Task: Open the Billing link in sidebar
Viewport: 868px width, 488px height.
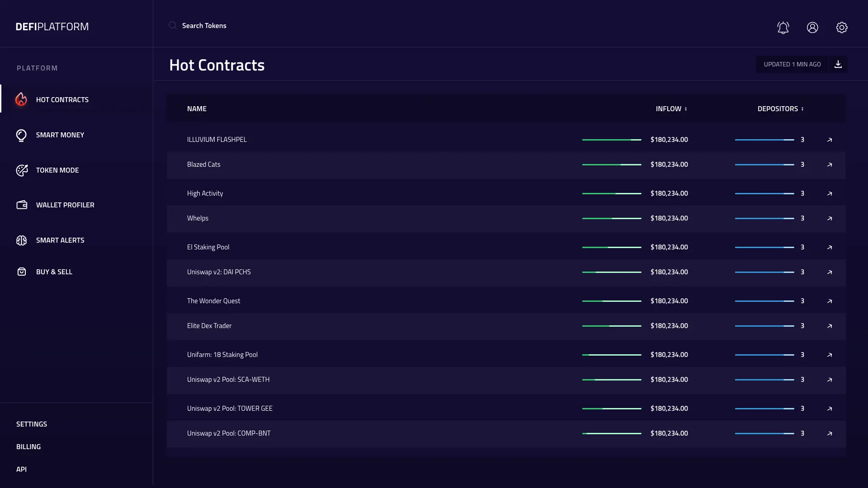Action: click(28, 446)
